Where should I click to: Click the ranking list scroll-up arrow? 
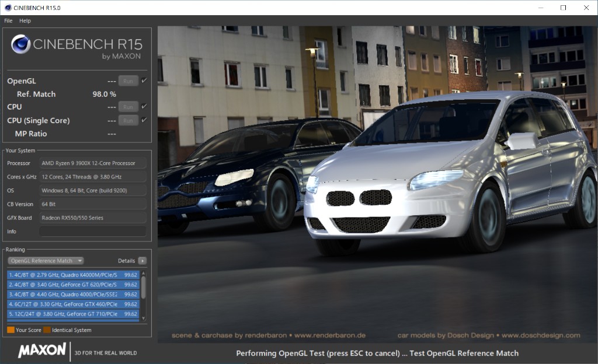click(144, 272)
